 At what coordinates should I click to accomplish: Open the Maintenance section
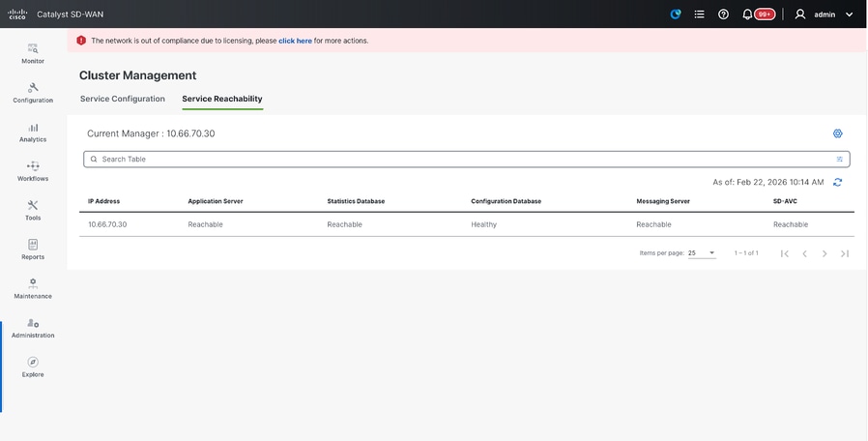[x=33, y=287]
